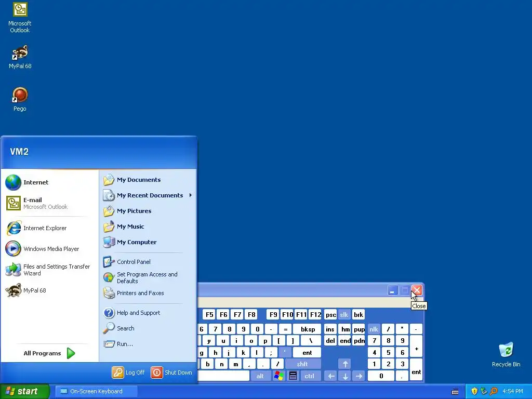Click the pdn page down key
Image resolution: width=532 pixels, height=399 pixels.
pos(360,341)
